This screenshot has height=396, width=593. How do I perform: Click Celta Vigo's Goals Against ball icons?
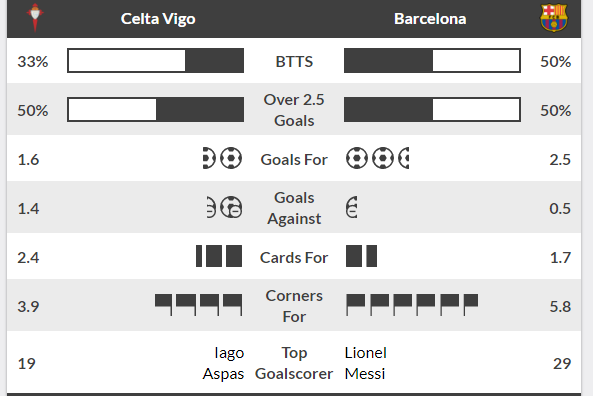[x=225, y=207]
